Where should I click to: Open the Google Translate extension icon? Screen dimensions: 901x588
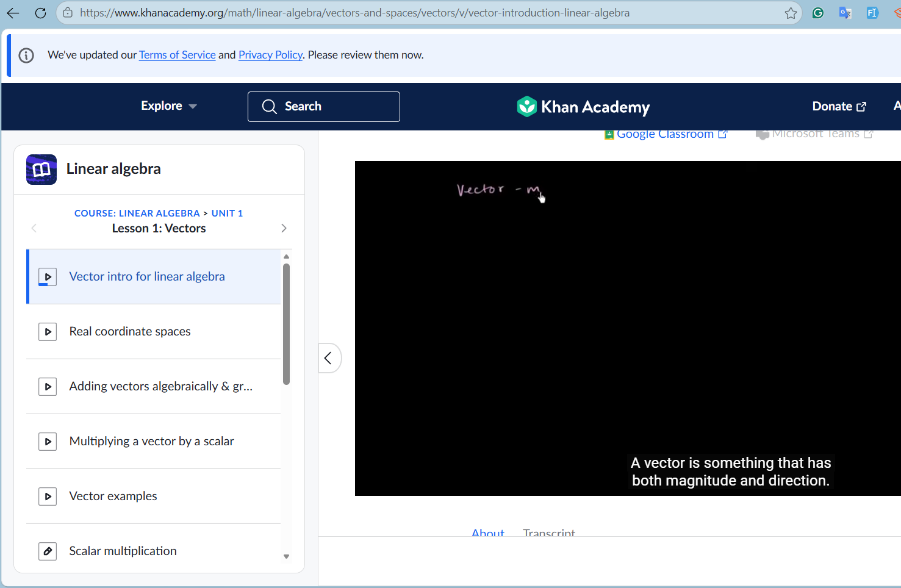pos(845,13)
